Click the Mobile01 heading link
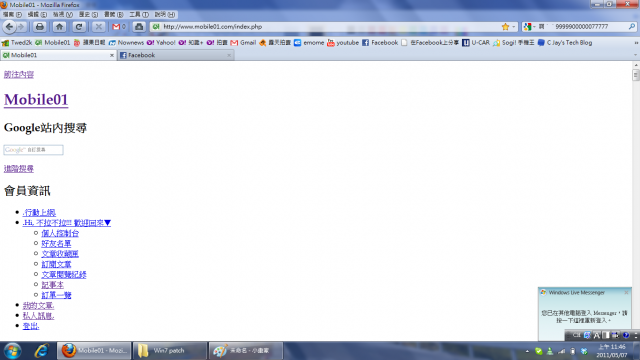The width and height of the screenshot is (640, 360). [36, 100]
